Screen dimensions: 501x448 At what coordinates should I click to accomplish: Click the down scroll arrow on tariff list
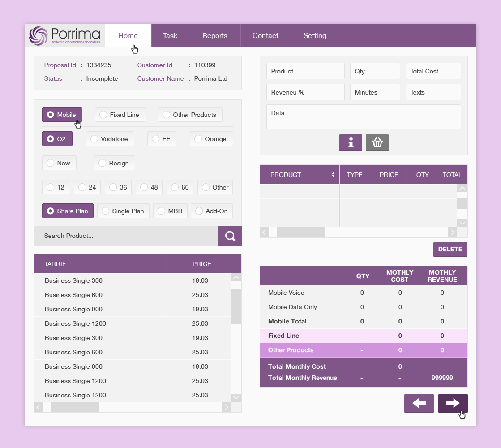(236, 397)
